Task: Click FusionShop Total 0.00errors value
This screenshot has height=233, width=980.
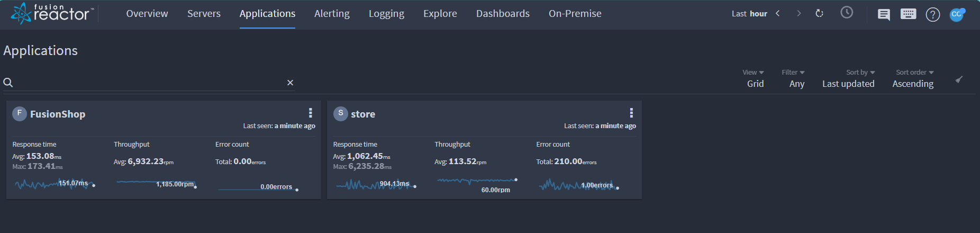Action: (x=240, y=162)
